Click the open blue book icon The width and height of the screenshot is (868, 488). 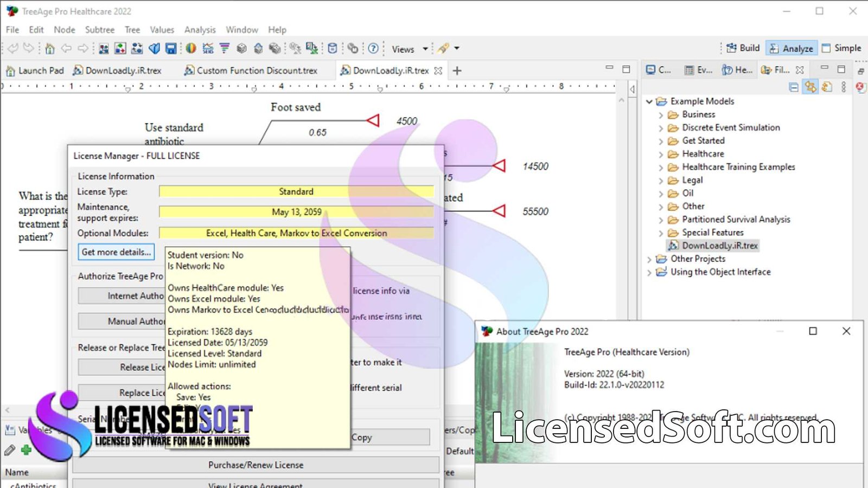tap(155, 49)
